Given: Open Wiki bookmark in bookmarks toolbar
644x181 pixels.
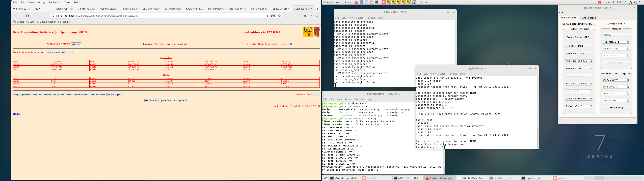Looking at the screenshot, I should (31, 22).
